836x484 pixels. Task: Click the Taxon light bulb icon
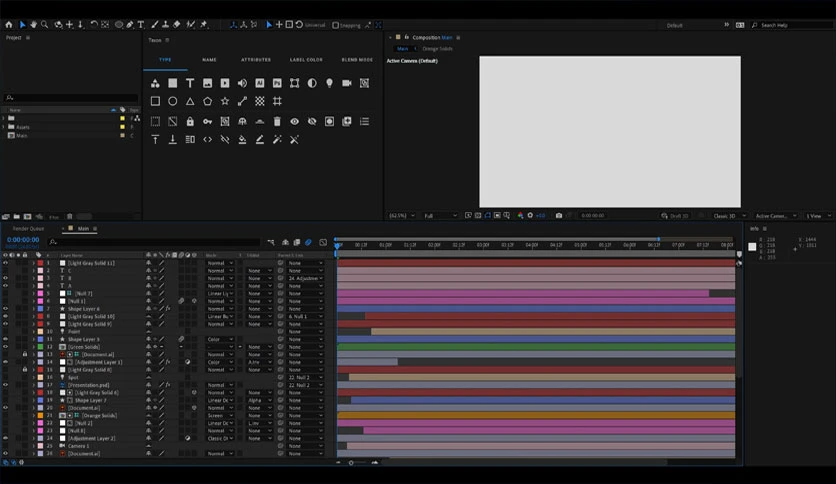click(x=329, y=83)
